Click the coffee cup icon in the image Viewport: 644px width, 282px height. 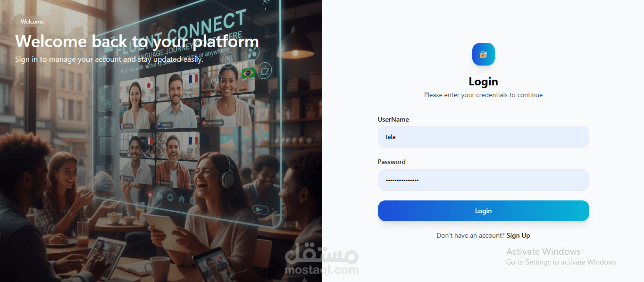coord(265,70)
